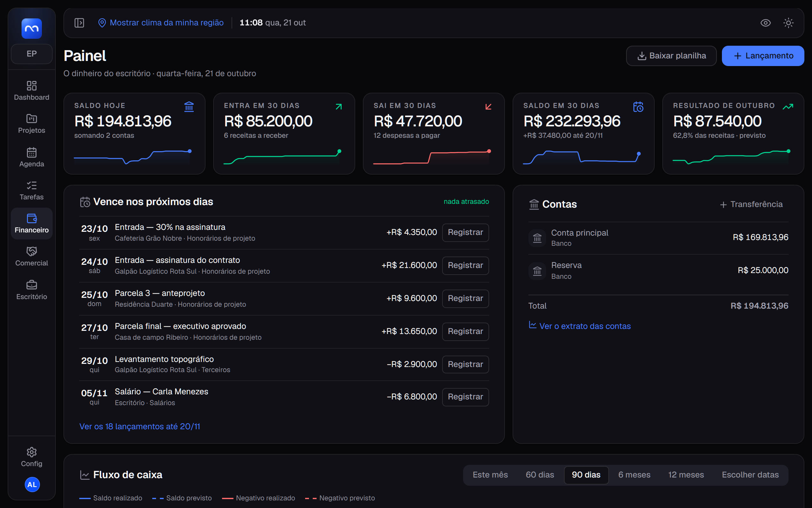This screenshot has width=812, height=508.
Task: Register the Cafeteria Grão Nobre entry
Action: pos(465,232)
